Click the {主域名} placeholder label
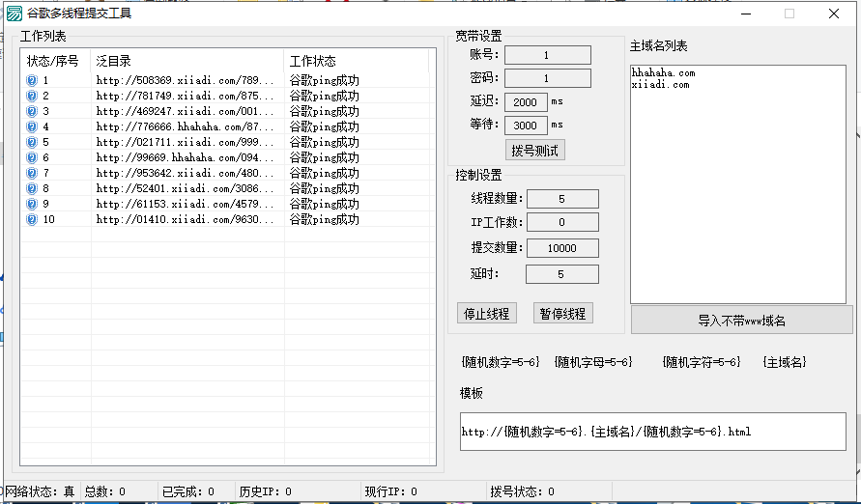This screenshot has width=861, height=504. coord(785,362)
